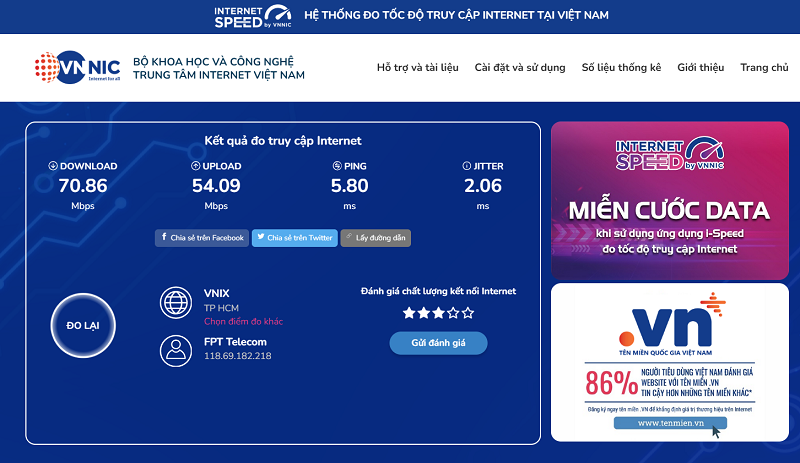Click the 2.06 jitter value
800x463 pixels.
click(x=483, y=186)
